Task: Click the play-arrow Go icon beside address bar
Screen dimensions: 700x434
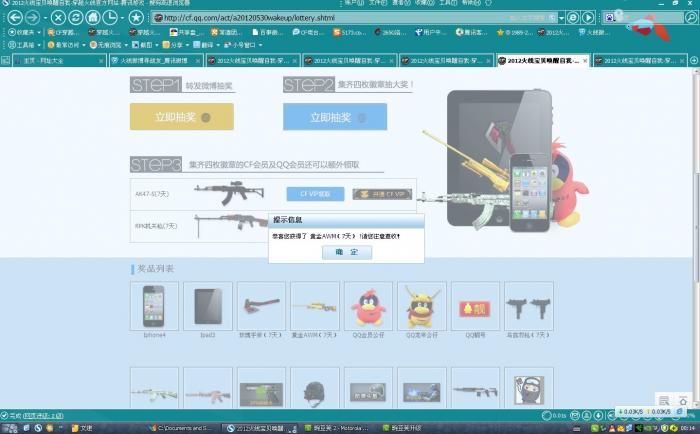Action: [x=588, y=18]
